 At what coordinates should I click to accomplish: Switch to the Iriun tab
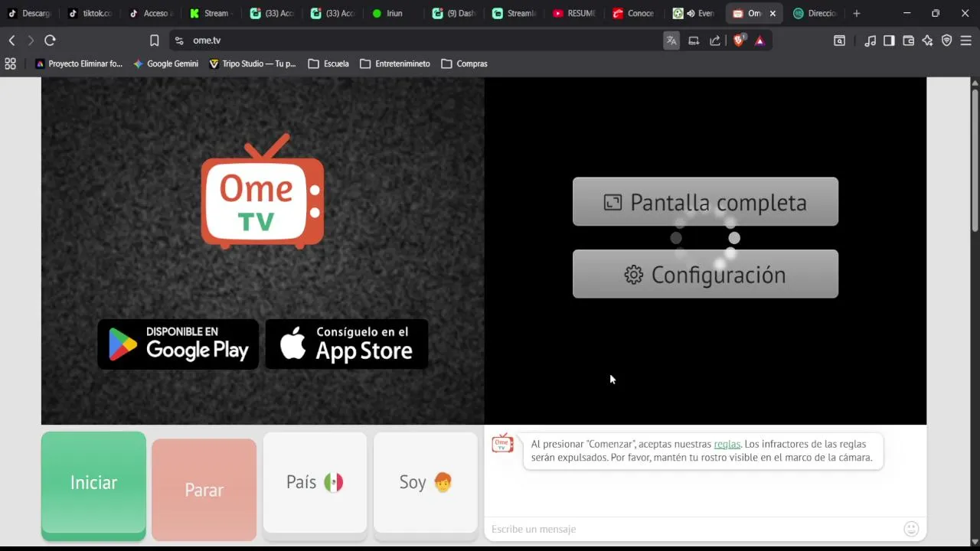(x=394, y=13)
